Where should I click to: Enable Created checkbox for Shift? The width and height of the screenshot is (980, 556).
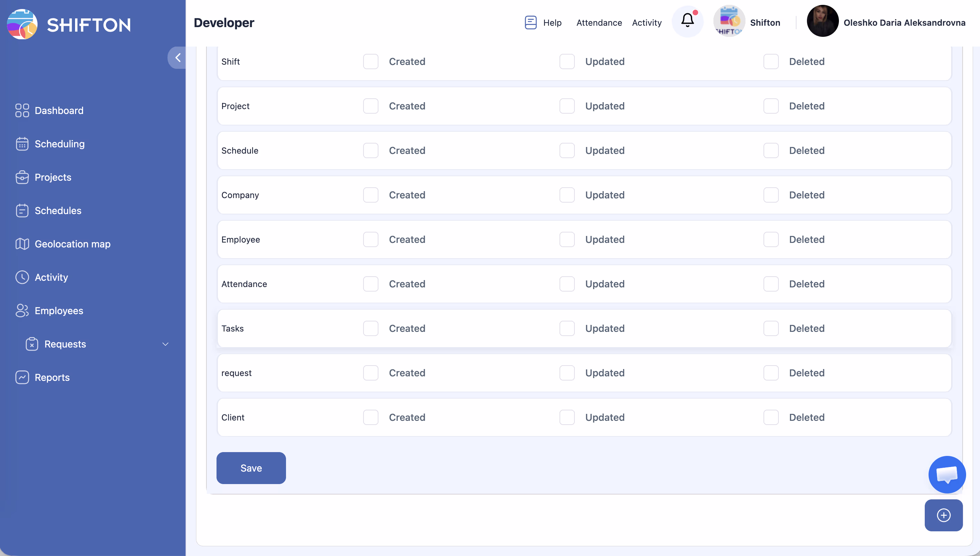(370, 62)
